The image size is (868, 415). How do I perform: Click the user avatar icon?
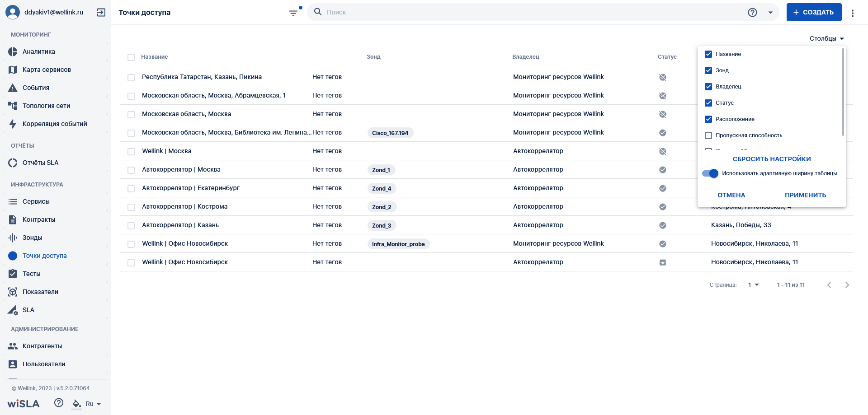[x=13, y=12]
